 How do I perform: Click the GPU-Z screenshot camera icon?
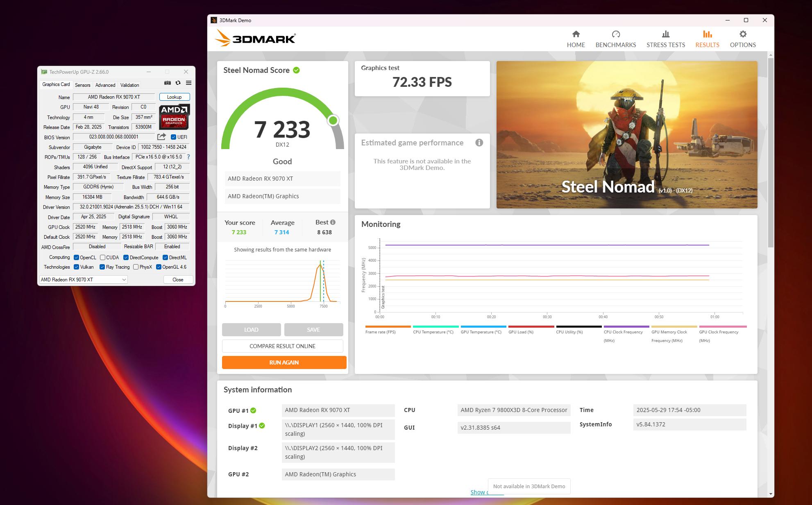(168, 83)
